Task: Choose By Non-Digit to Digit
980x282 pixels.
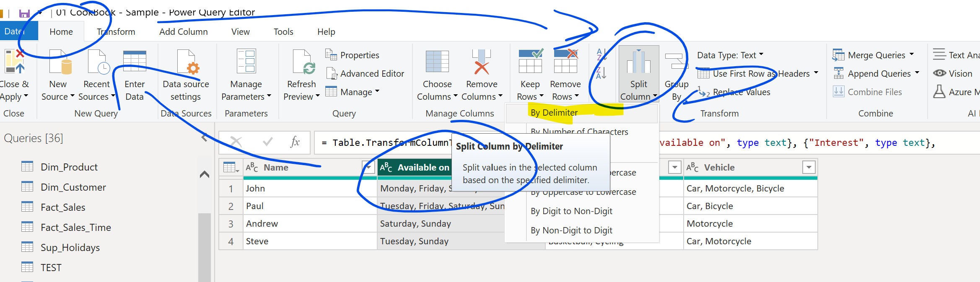Action: coord(571,230)
